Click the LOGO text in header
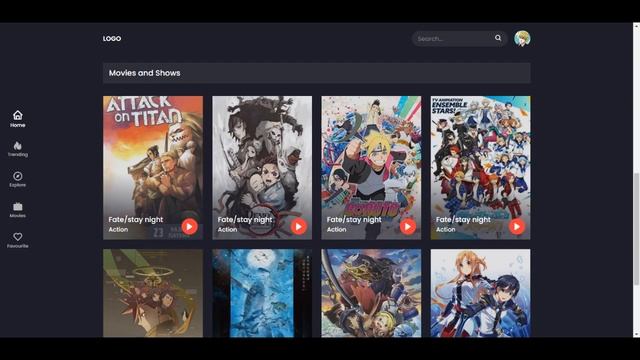 [112, 38]
